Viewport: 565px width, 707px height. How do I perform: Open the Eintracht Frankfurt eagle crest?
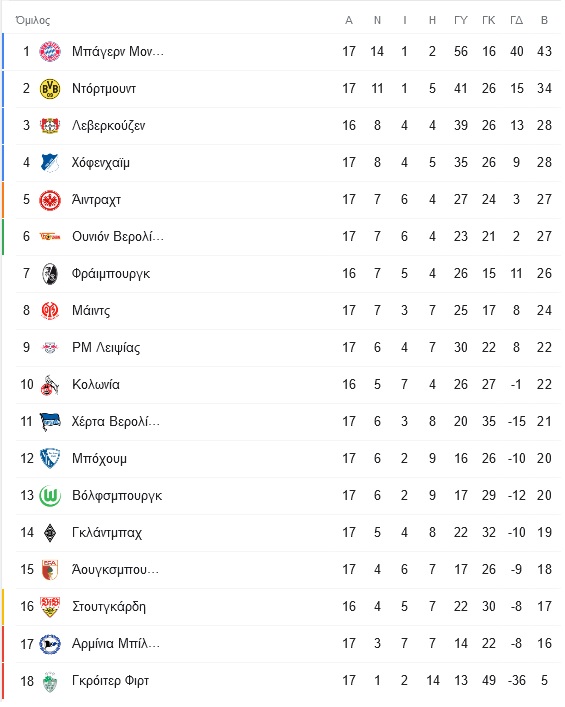tap(50, 200)
